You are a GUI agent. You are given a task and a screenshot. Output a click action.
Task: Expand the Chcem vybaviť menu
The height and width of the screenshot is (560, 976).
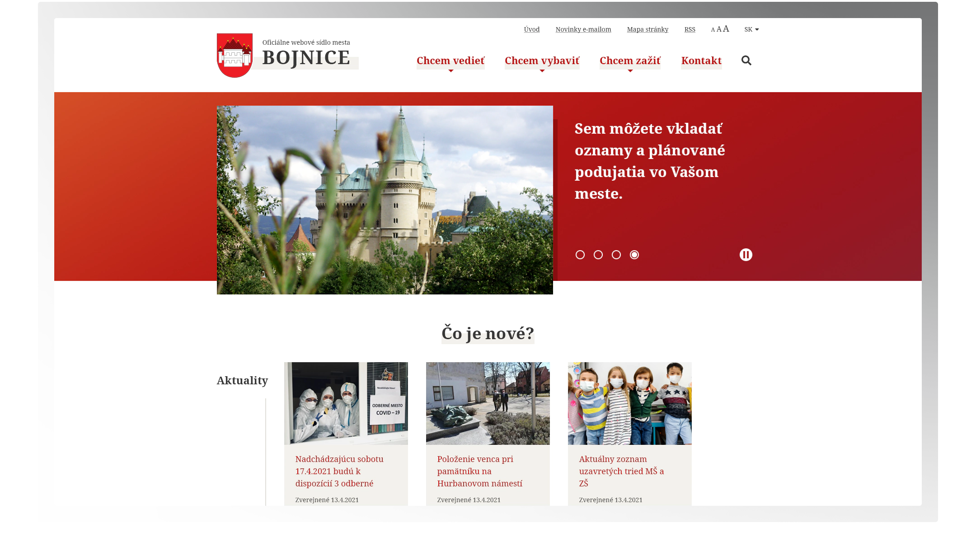pyautogui.click(x=542, y=61)
